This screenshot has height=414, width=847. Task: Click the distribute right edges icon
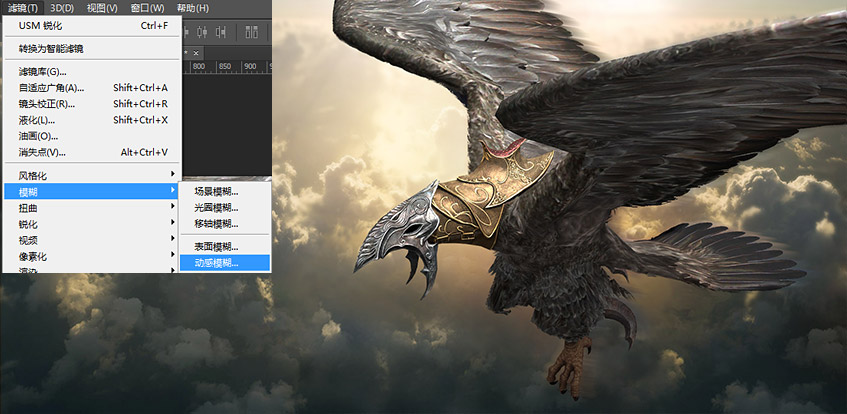point(220,32)
